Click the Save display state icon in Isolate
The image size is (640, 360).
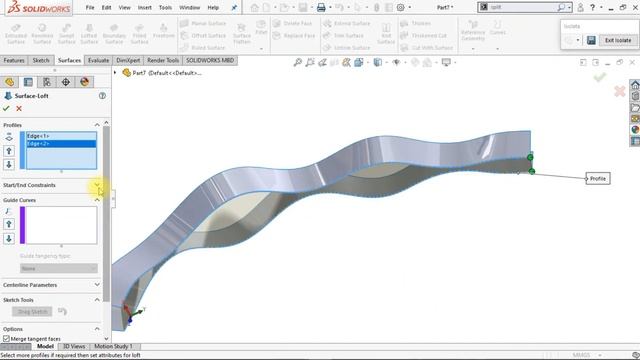point(591,40)
